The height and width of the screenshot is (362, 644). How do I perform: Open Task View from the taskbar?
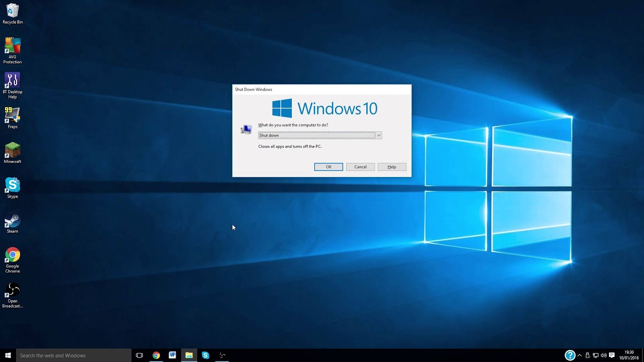pyautogui.click(x=139, y=355)
